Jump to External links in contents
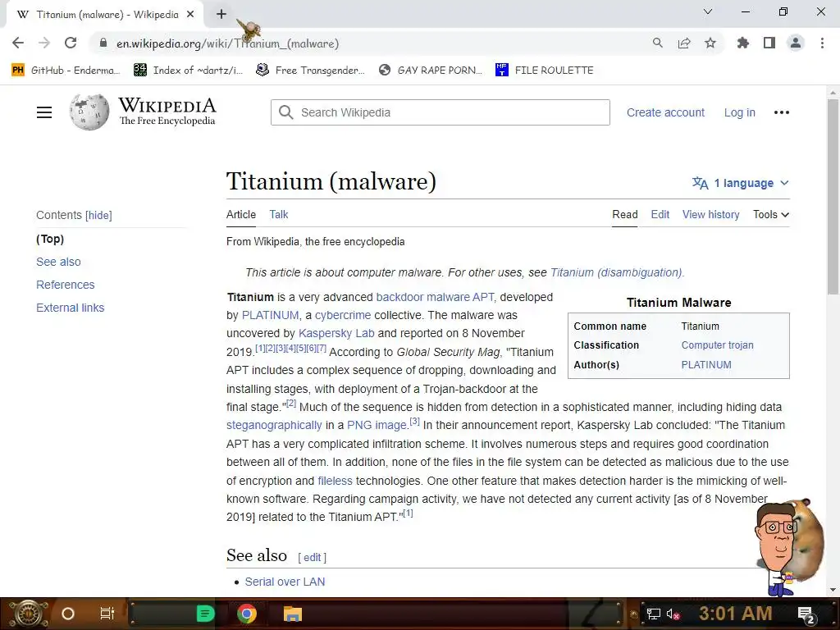The height and width of the screenshot is (630, 840). tap(71, 308)
